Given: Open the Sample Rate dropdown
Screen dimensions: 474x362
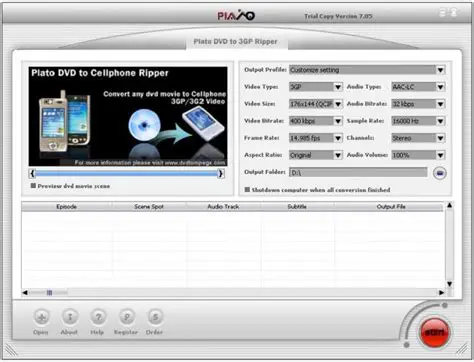Looking at the screenshot, I should point(440,121).
